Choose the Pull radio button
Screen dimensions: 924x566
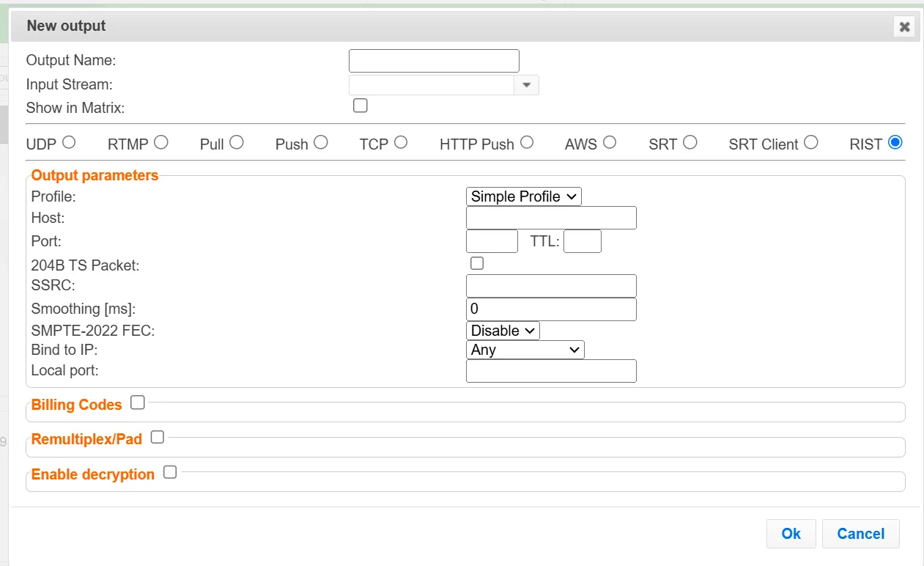[x=236, y=142]
